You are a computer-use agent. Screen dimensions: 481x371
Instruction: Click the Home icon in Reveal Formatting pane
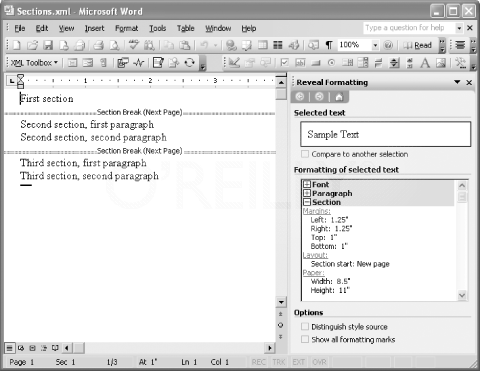point(339,97)
